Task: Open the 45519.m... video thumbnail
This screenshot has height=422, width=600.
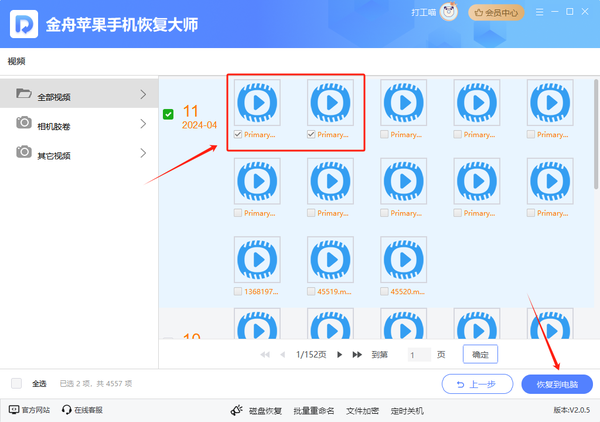Action: (330, 259)
